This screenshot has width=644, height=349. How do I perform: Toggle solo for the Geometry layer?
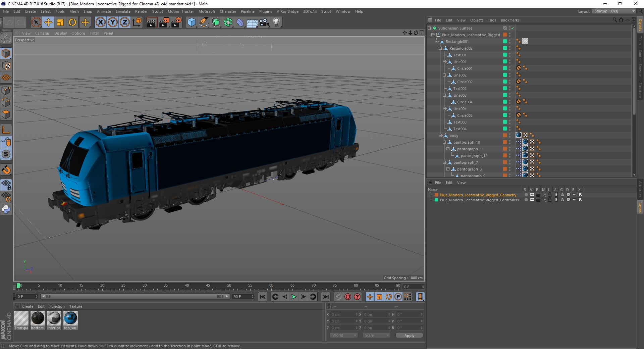pos(526,195)
